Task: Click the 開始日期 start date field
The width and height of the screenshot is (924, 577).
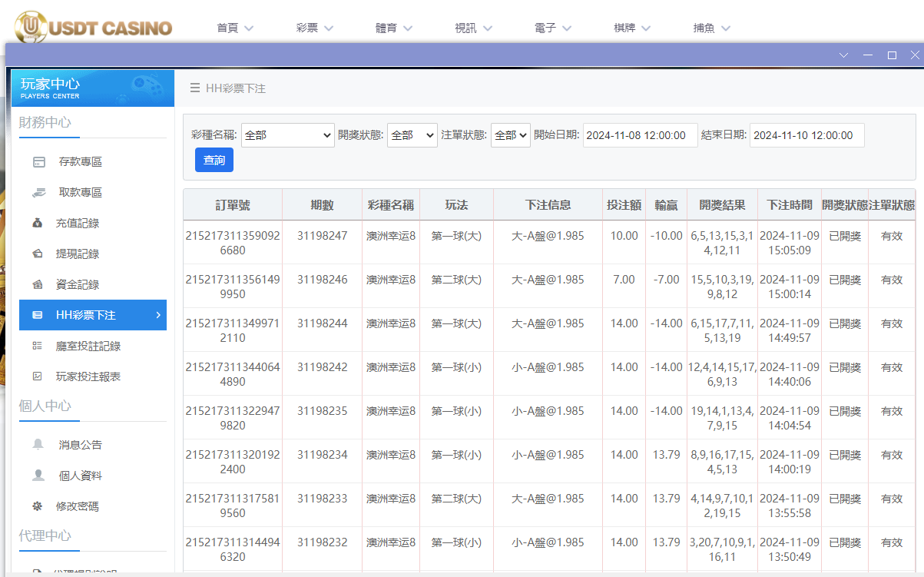Action: click(640, 134)
